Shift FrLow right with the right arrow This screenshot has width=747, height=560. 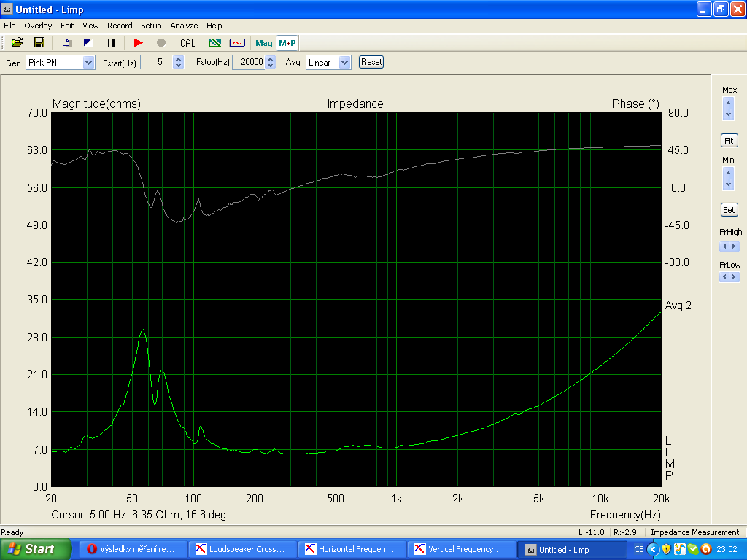click(734, 276)
